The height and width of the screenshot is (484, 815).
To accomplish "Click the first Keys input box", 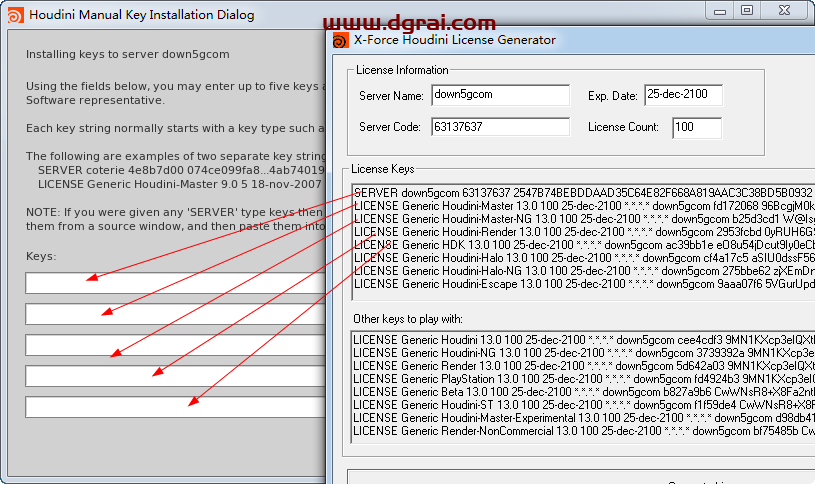I will (x=176, y=283).
